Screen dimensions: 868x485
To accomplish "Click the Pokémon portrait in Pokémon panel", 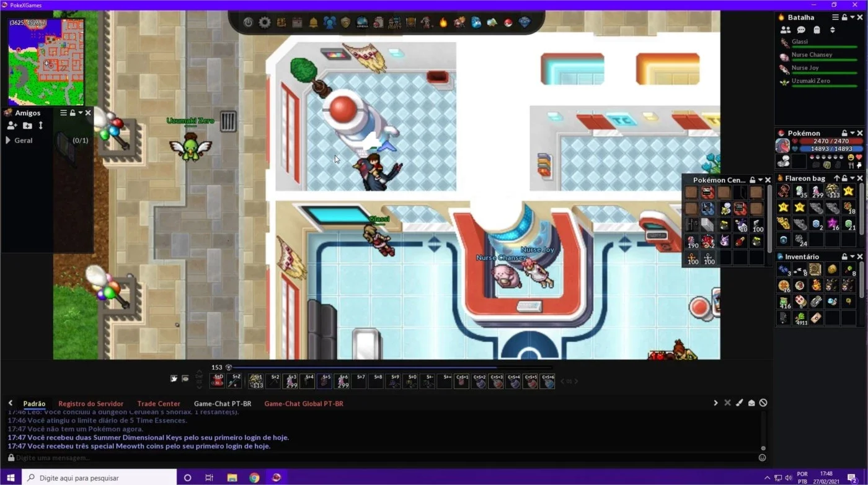I will click(x=783, y=146).
